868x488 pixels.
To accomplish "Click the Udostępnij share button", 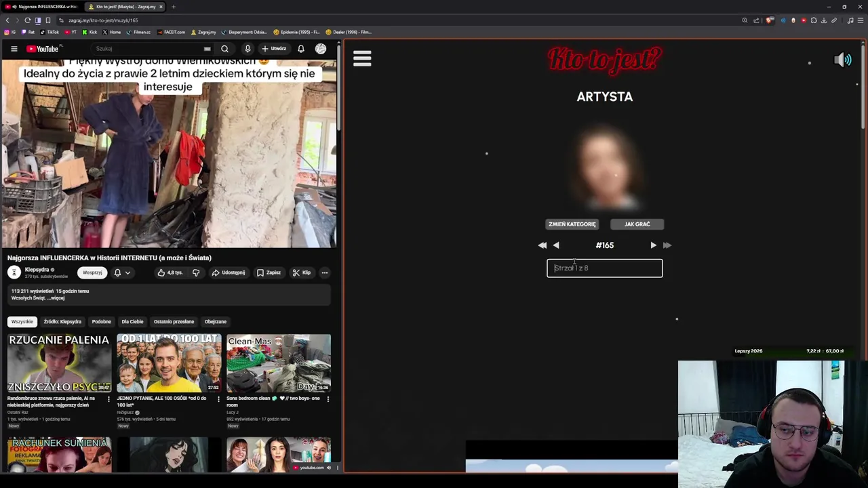I will click(x=229, y=272).
